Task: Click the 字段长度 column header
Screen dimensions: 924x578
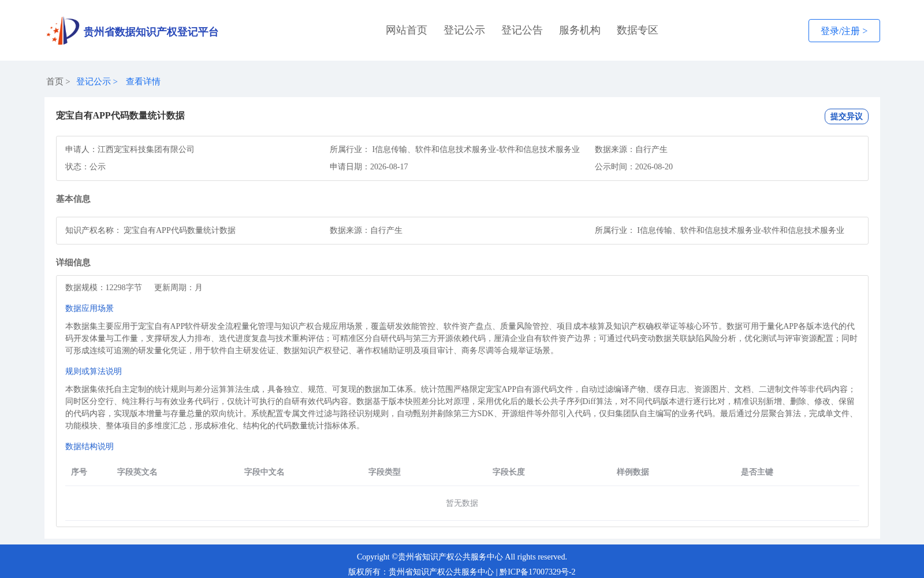Action: click(x=509, y=472)
